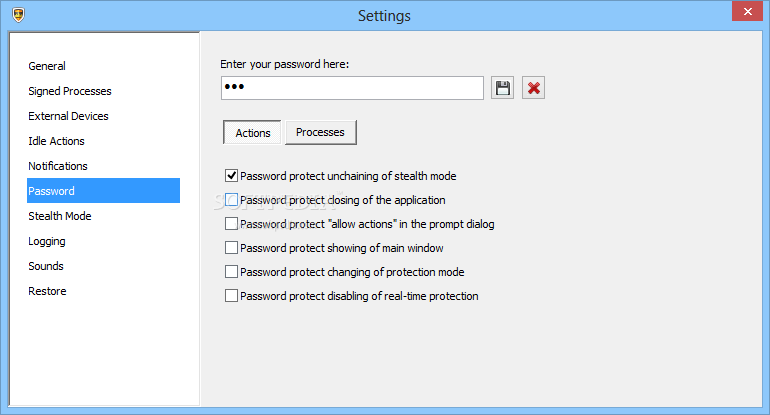Check password protect "allow actions" in prompt dialog

pos(231,224)
